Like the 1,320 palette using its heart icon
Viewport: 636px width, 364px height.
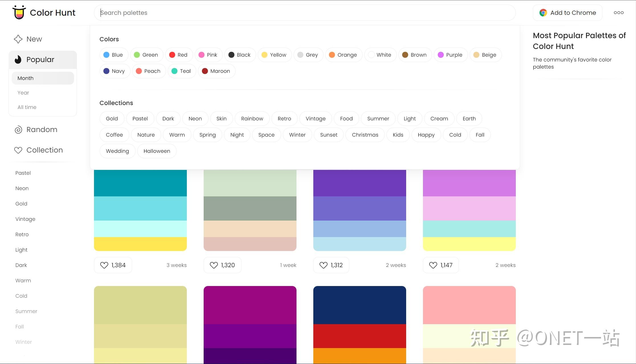213,265
